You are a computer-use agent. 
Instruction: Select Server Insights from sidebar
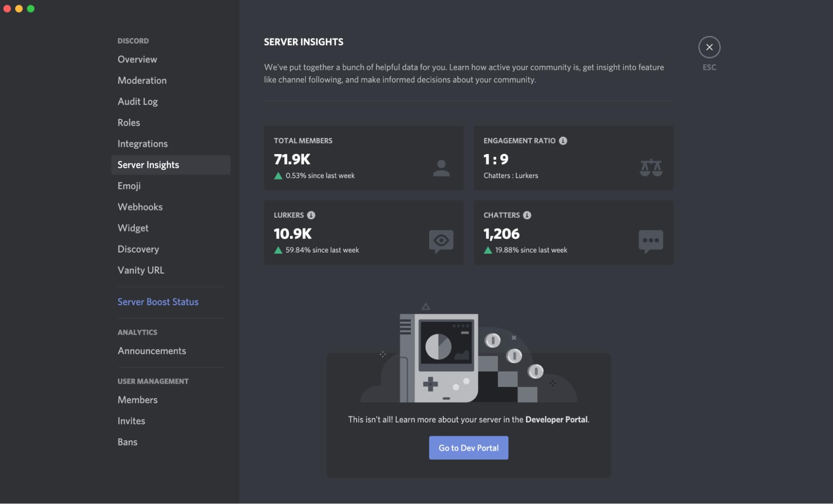(x=148, y=164)
